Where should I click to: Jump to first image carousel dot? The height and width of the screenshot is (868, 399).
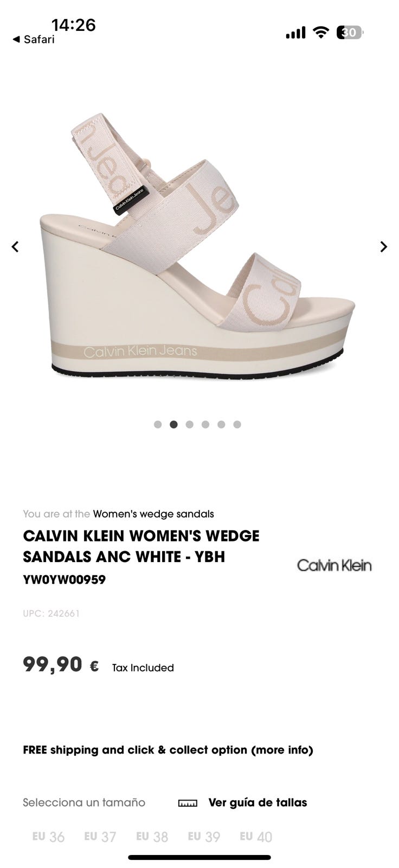(158, 424)
